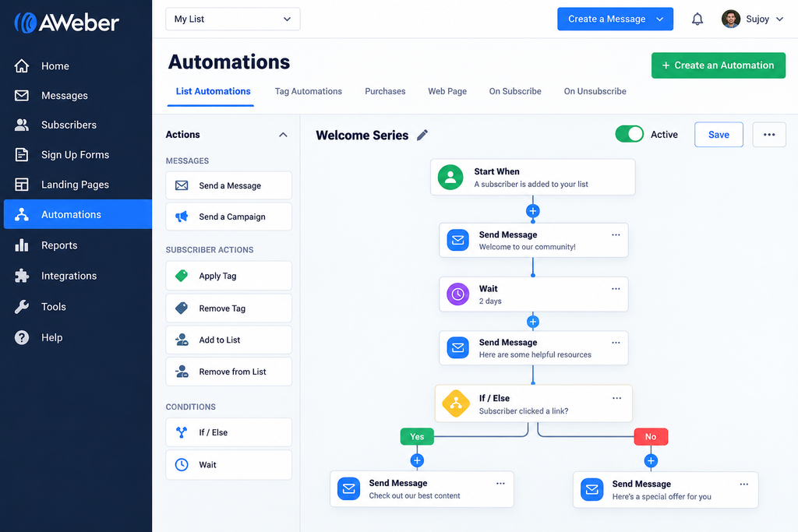This screenshot has width=798, height=532.
Task: Open the more options menu beside Save
Action: pyautogui.click(x=769, y=135)
